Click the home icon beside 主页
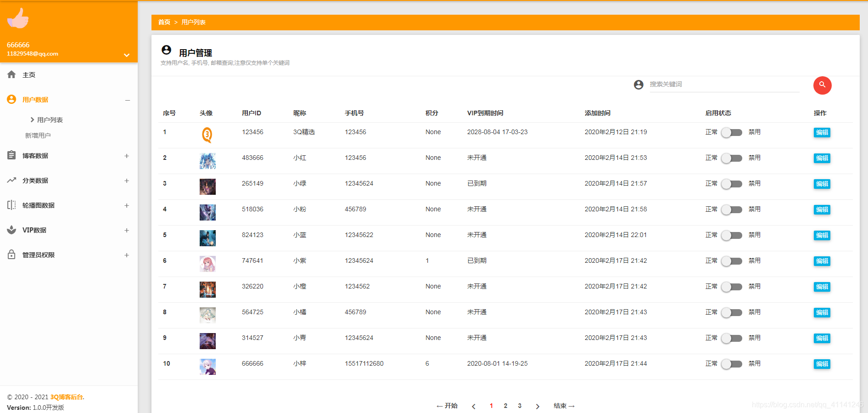 (x=11, y=74)
